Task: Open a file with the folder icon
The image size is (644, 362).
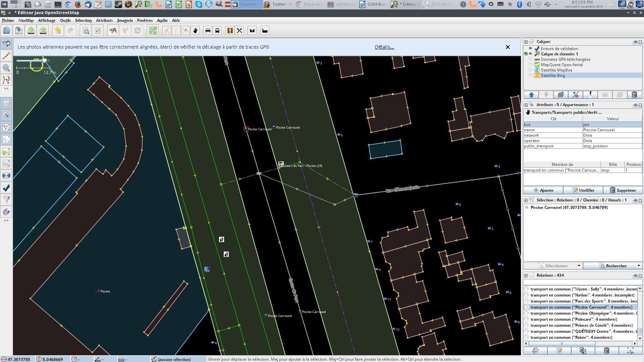Action: coord(7,31)
